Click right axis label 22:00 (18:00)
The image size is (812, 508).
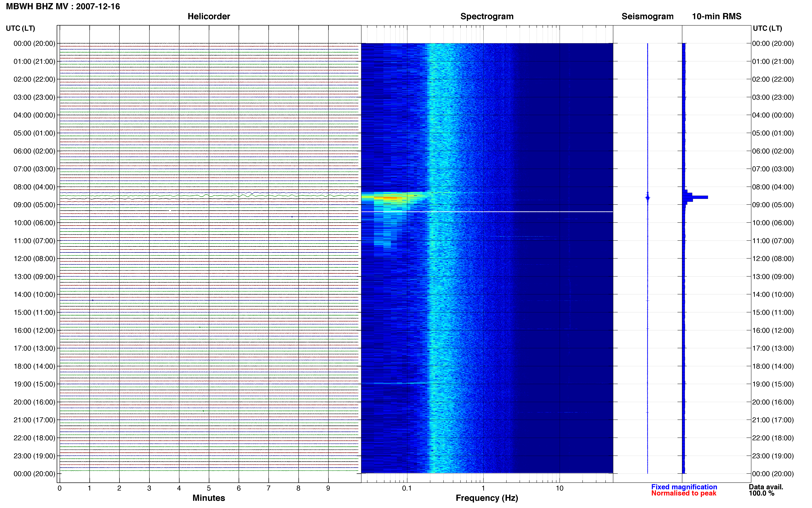[773, 438]
